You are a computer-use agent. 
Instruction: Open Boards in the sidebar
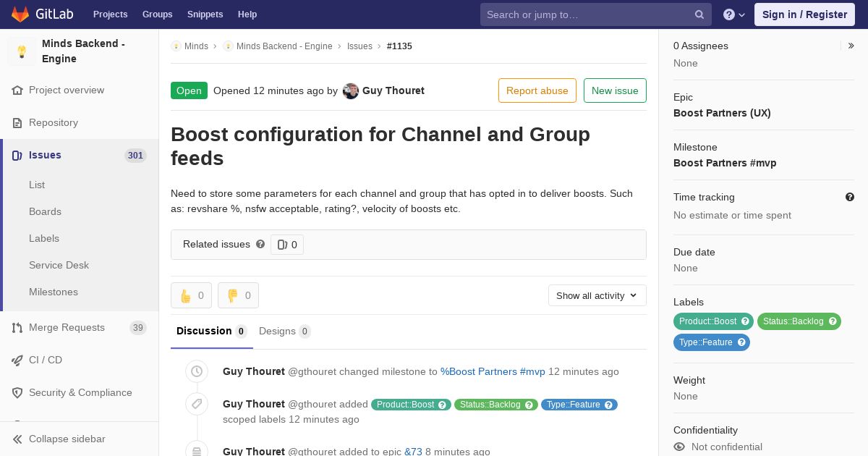coord(45,211)
